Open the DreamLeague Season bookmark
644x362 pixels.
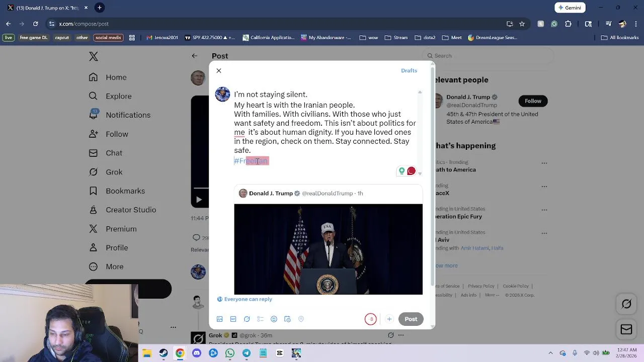pos(492,38)
